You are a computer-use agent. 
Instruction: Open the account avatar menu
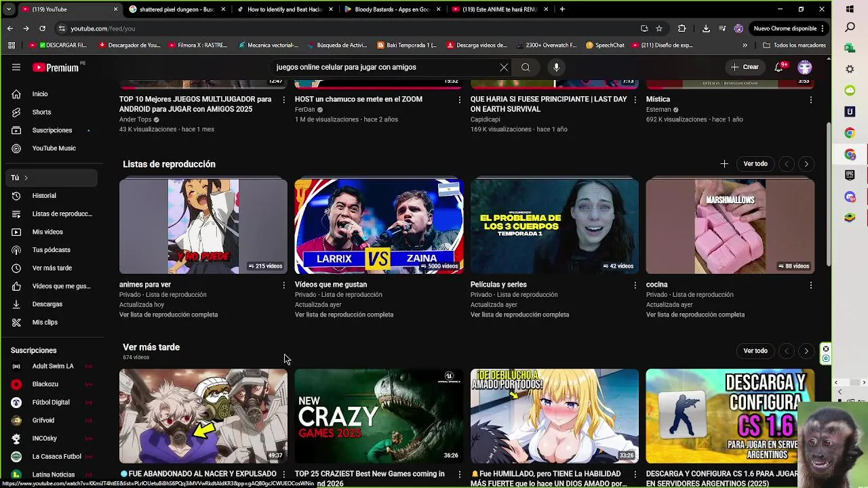805,67
